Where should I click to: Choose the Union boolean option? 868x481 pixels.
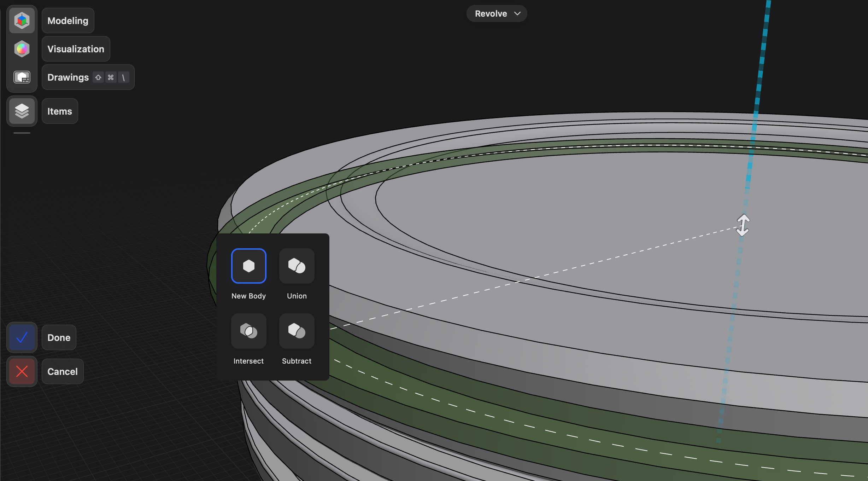(x=297, y=266)
